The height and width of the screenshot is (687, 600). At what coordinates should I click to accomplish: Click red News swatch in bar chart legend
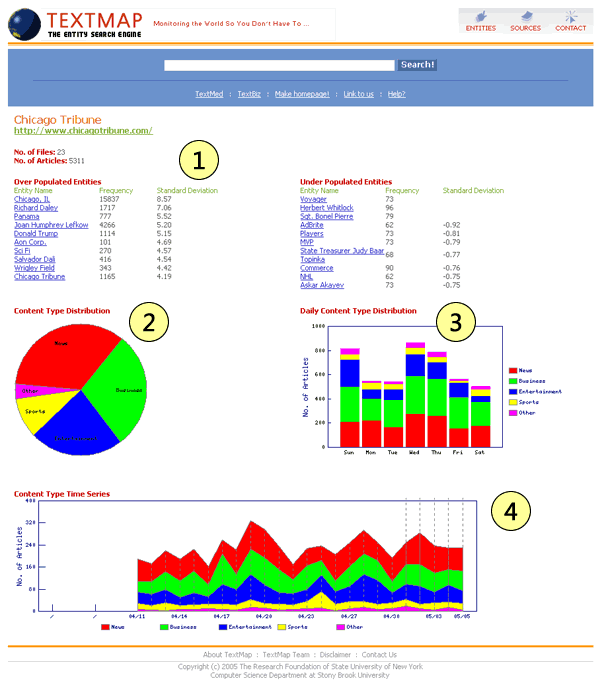point(513,371)
